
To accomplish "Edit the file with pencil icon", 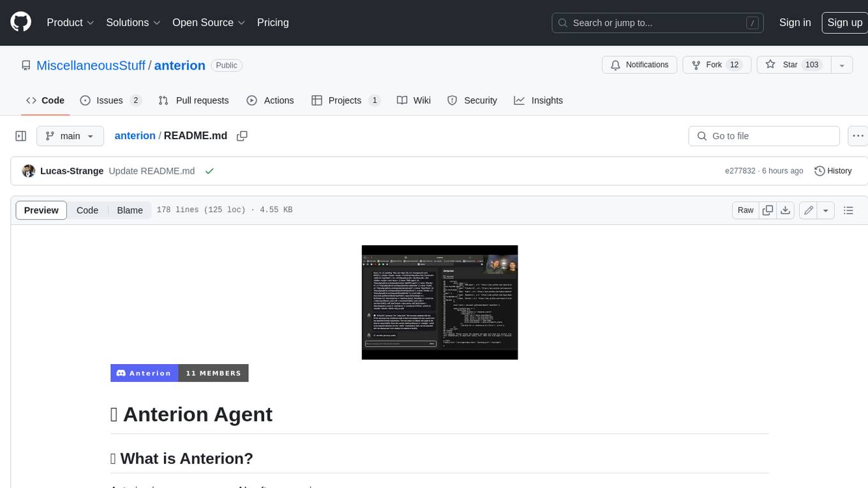I will point(808,210).
